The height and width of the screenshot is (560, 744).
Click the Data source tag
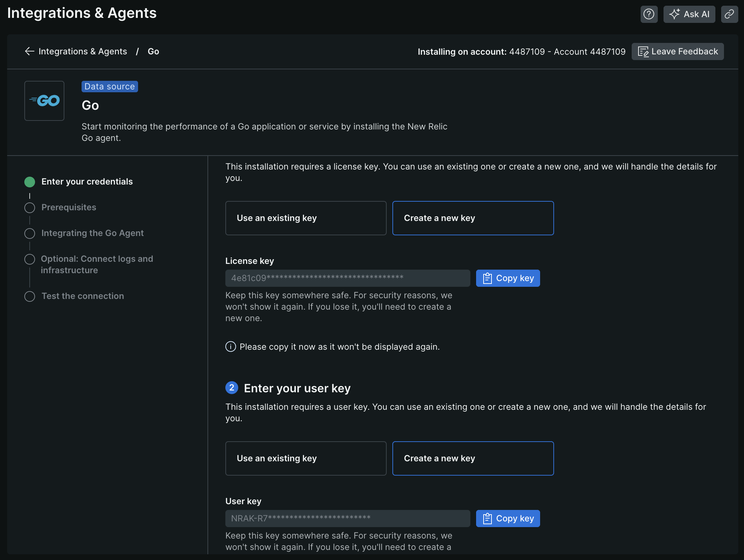(x=109, y=87)
